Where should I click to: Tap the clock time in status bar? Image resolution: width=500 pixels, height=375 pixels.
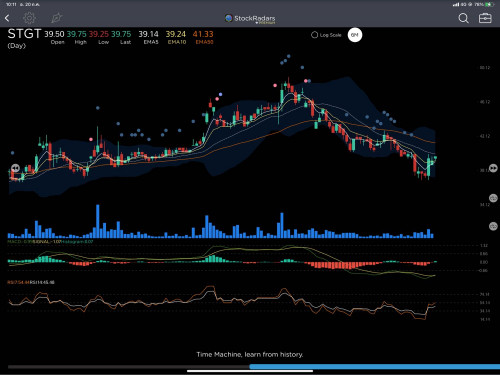coord(11,4)
